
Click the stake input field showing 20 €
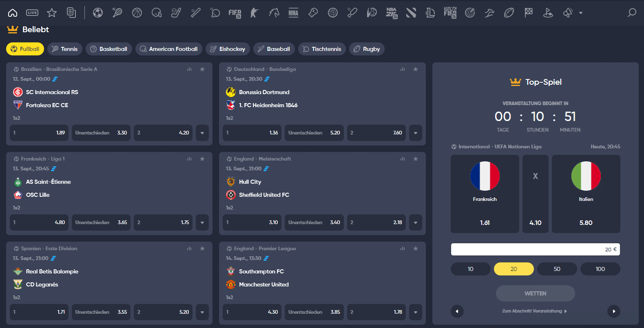536,249
